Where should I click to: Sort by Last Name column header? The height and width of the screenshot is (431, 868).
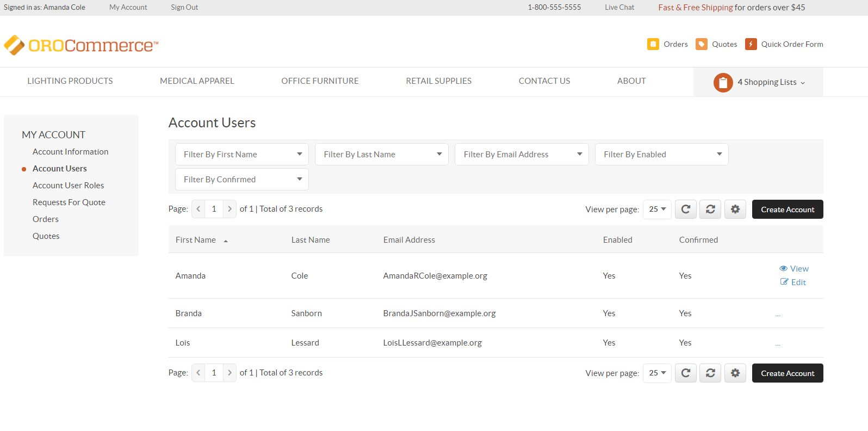pyautogui.click(x=311, y=240)
